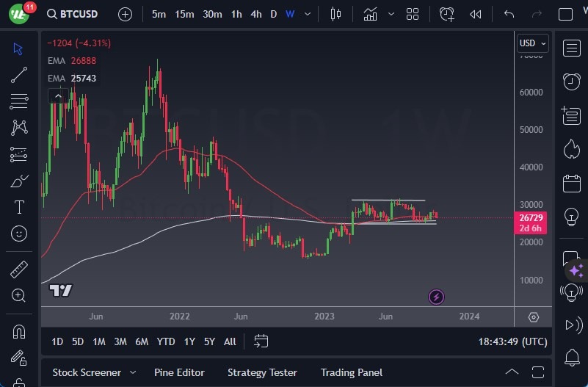
Task: Open the Text annotation tool
Action: [x=19, y=207]
